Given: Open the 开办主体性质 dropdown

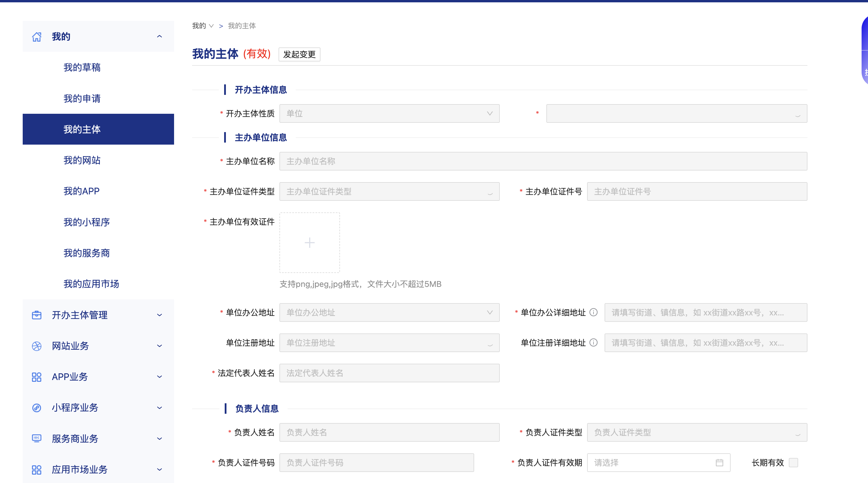Looking at the screenshot, I should point(389,113).
